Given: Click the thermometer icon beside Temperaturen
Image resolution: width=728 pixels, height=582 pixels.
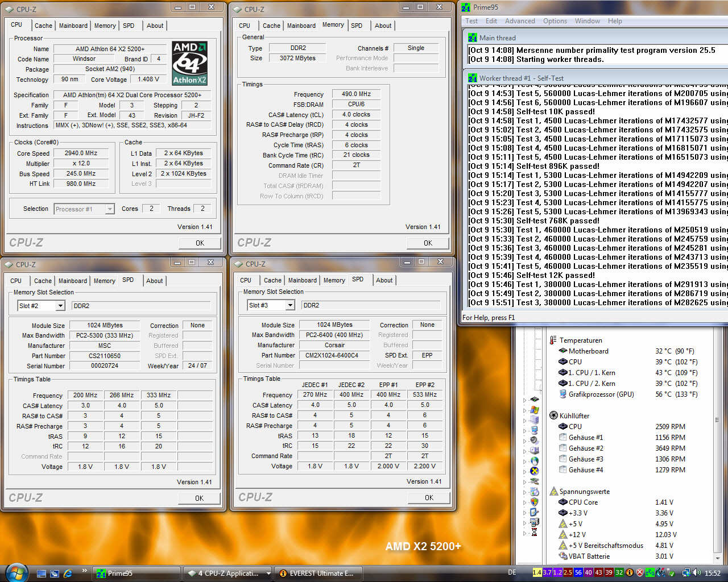Looking at the screenshot, I should coord(553,340).
